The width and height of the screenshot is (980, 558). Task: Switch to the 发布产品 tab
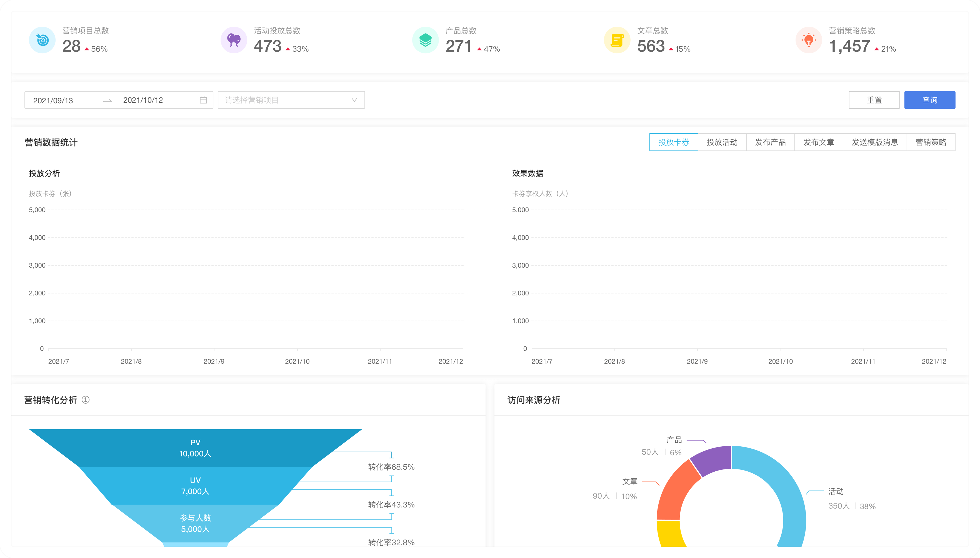click(770, 142)
